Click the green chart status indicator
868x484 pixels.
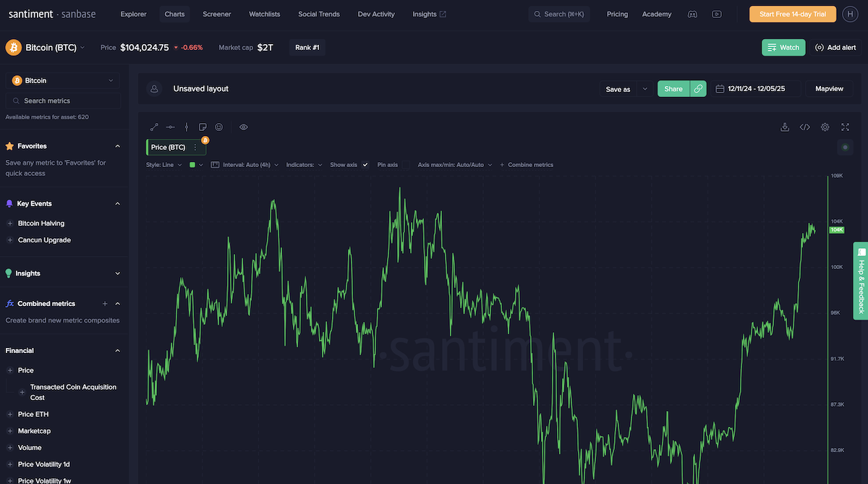tap(845, 148)
